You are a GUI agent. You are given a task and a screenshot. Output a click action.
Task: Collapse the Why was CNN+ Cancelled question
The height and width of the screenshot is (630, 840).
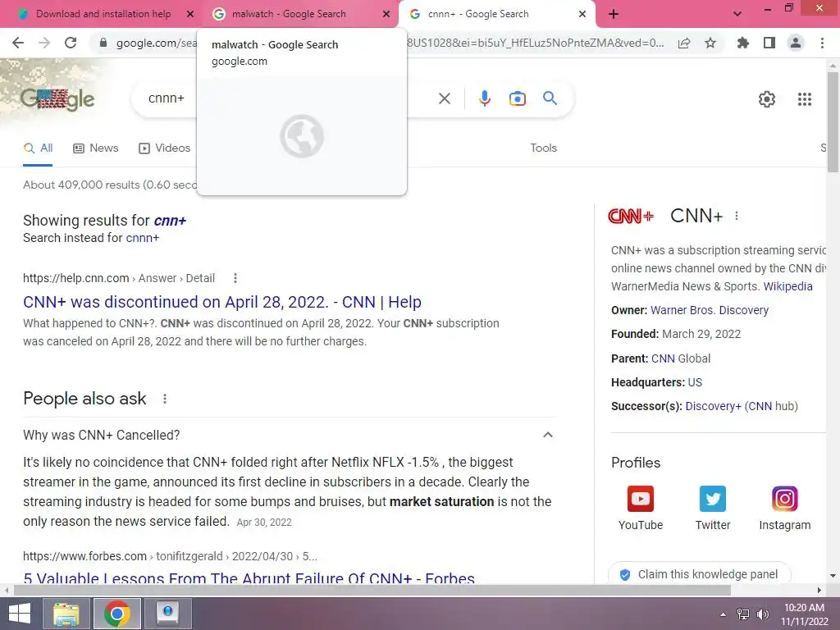tap(547, 435)
